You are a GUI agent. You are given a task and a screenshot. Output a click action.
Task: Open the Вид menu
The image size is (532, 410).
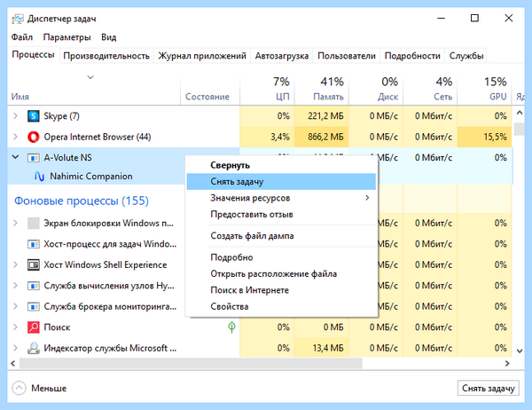click(108, 37)
